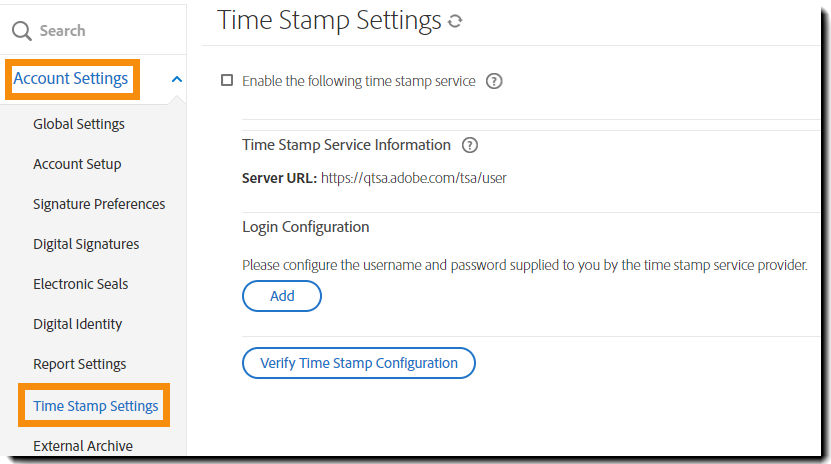Click Verify Time Stamp Configuration button
The image size is (831, 464).
358,363
